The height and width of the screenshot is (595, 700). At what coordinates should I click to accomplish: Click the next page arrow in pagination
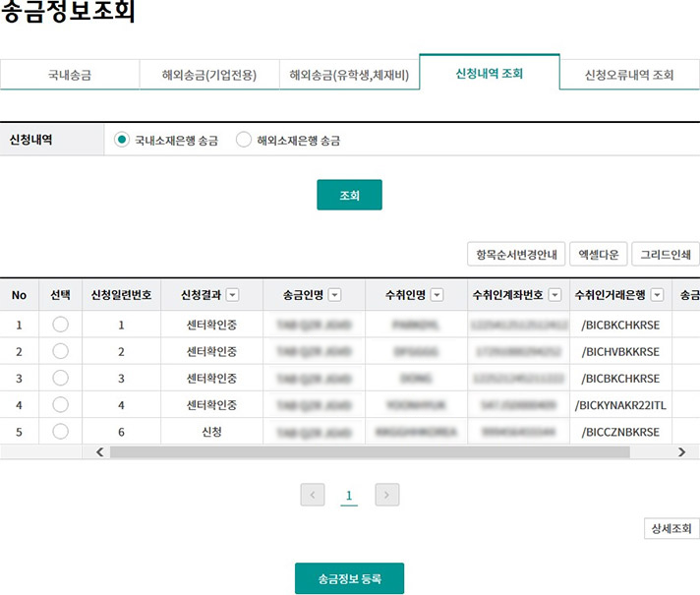pyautogui.click(x=387, y=495)
